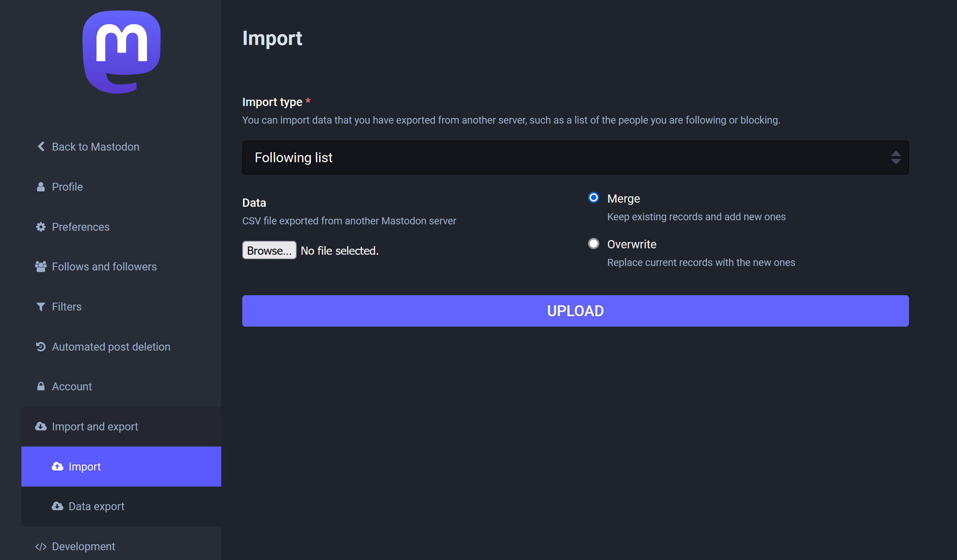Image resolution: width=957 pixels, height=560 pixels.
Task: Collapse the Import and export section
Action: 95,427
